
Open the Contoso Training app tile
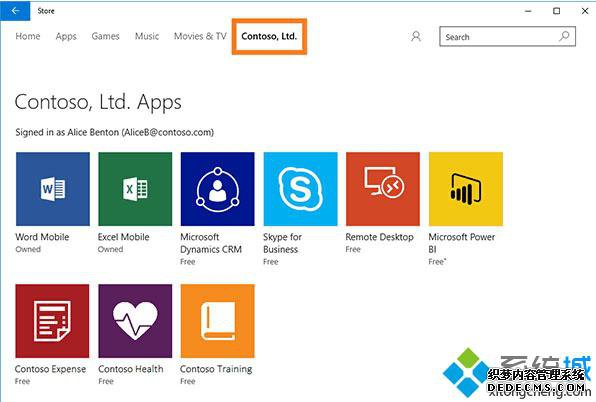[218, 321]
